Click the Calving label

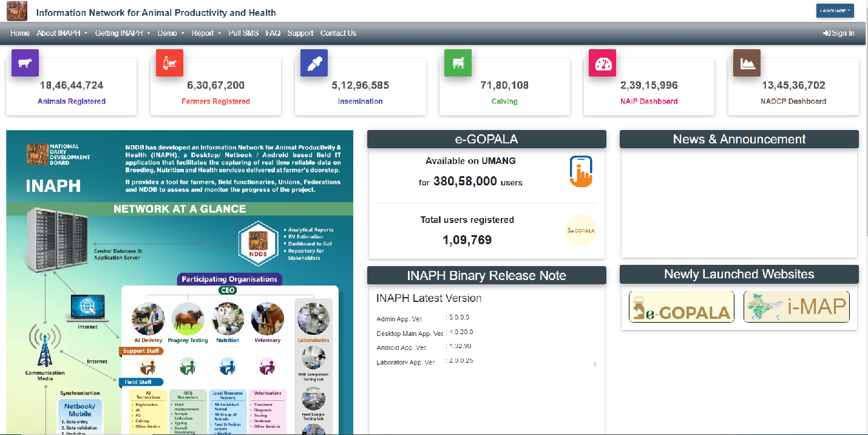(504, 101)
